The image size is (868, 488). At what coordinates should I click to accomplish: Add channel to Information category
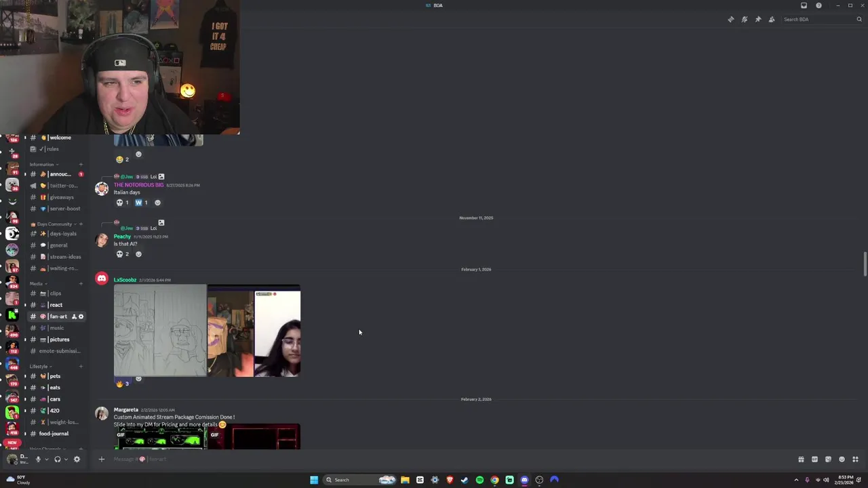[81, 165]
